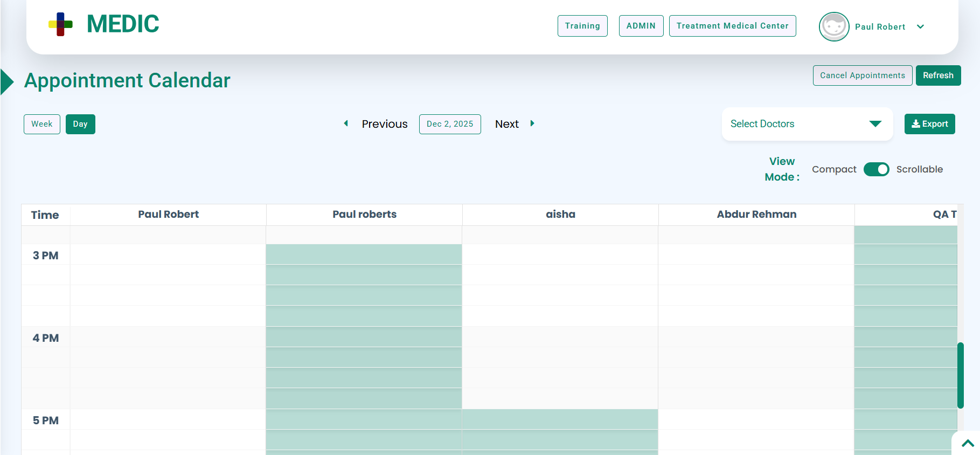The height and width of the screenshot is (455, 980).
Task: Expand the Paul Robert user menu chevron
Action: 920,26
